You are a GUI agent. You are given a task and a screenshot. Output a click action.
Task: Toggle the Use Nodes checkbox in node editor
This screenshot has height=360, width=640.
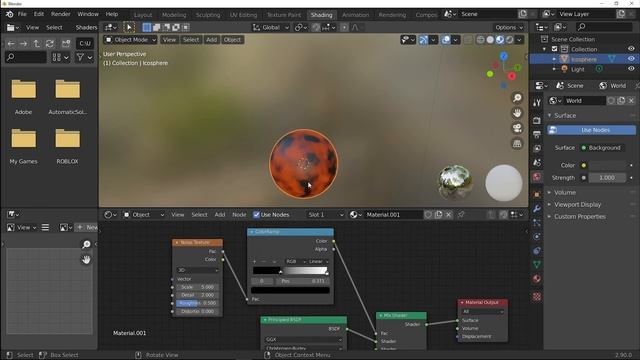tap(256, 215)
